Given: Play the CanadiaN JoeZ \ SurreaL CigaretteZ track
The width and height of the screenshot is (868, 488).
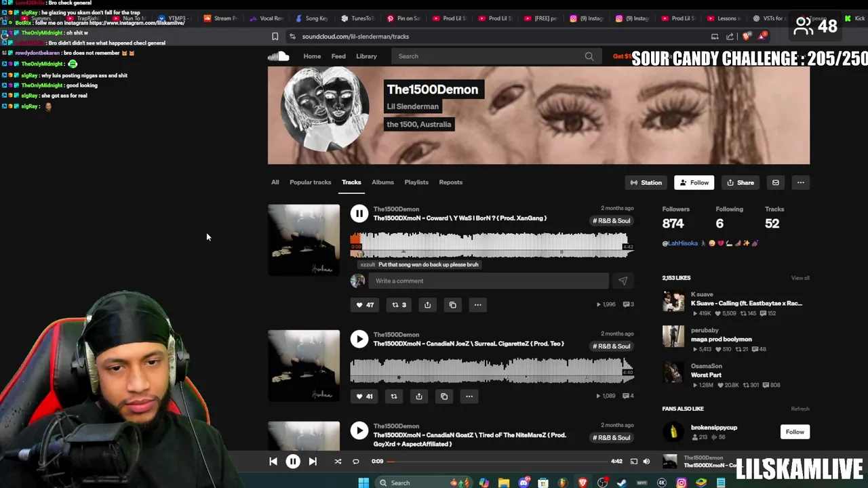Looking at the screenshot, I should coord(359,339).
